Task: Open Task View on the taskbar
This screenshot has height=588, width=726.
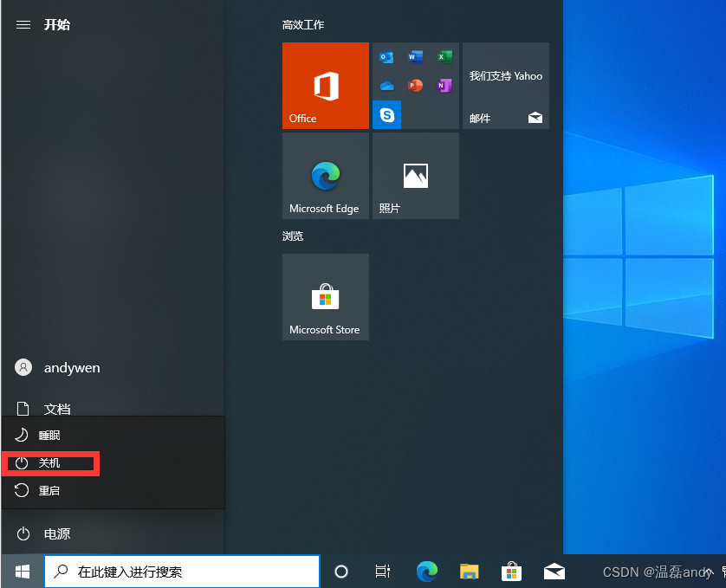Action: coord(383,572)
